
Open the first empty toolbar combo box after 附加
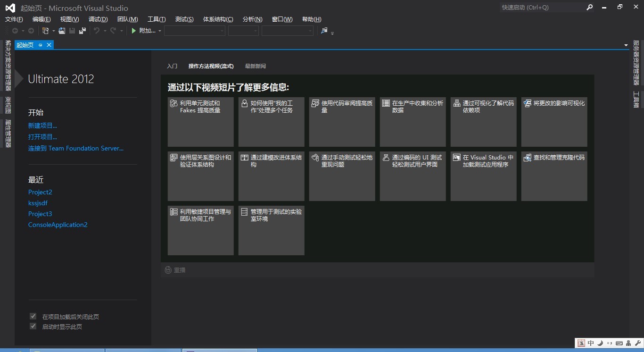coord(195,31)
